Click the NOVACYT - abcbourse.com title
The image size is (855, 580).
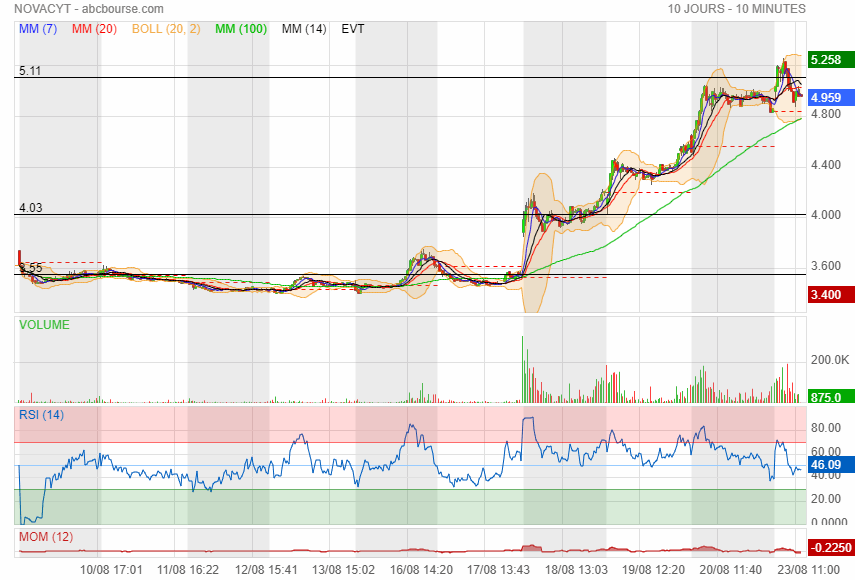[89, 9]
